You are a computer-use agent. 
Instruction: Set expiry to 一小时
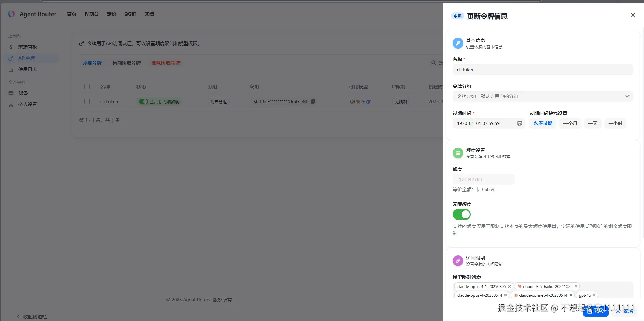pyautogui.click(x=615, y=123)
